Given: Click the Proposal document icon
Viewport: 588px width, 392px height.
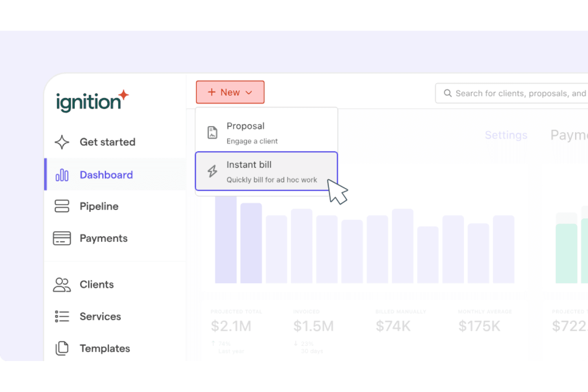Looking at the screenshot, I should tap(213, 133).
